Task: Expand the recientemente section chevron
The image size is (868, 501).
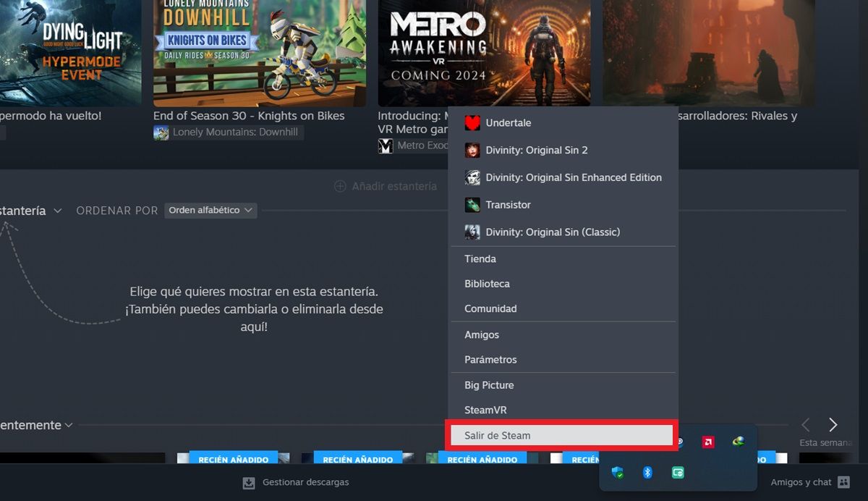Action: (x=69, y=425)
